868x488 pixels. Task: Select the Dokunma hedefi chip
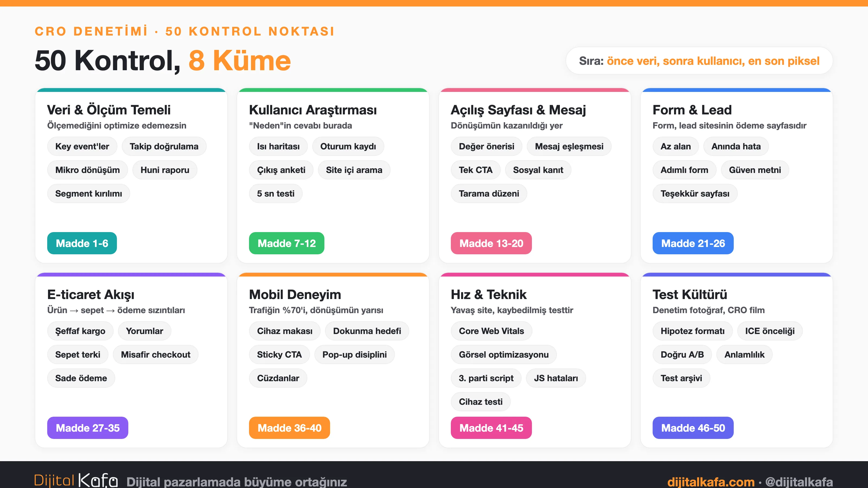point(367,331)
